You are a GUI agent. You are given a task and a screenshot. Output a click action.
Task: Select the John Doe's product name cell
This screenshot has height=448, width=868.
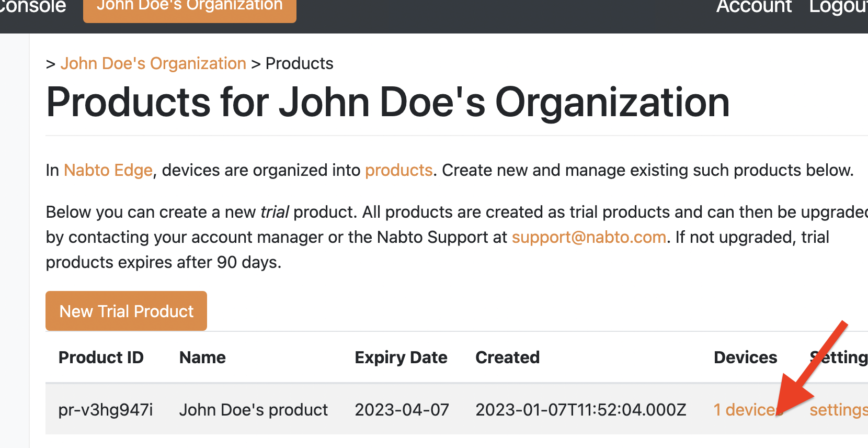(253, 410)
